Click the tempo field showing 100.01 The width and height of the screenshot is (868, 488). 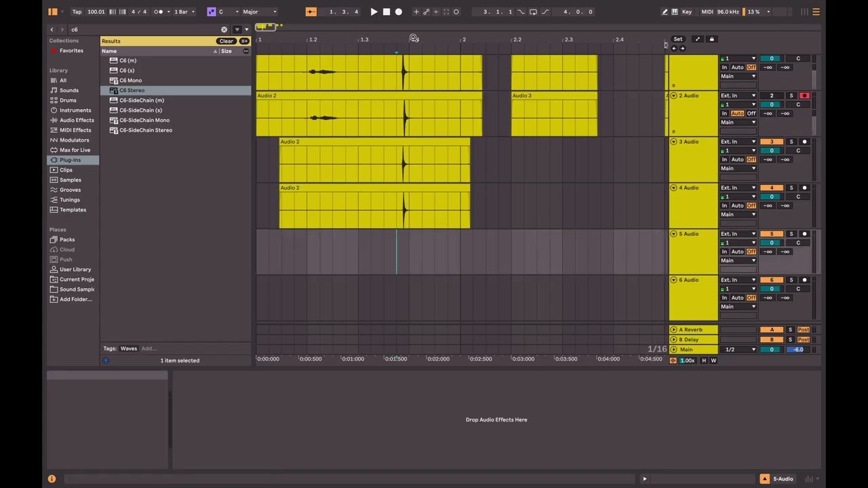96,12
